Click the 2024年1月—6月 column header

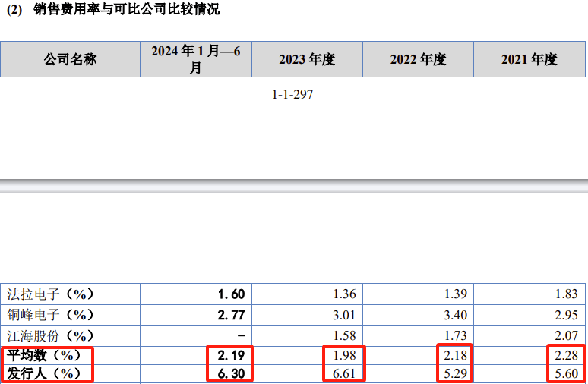(196, 59)
